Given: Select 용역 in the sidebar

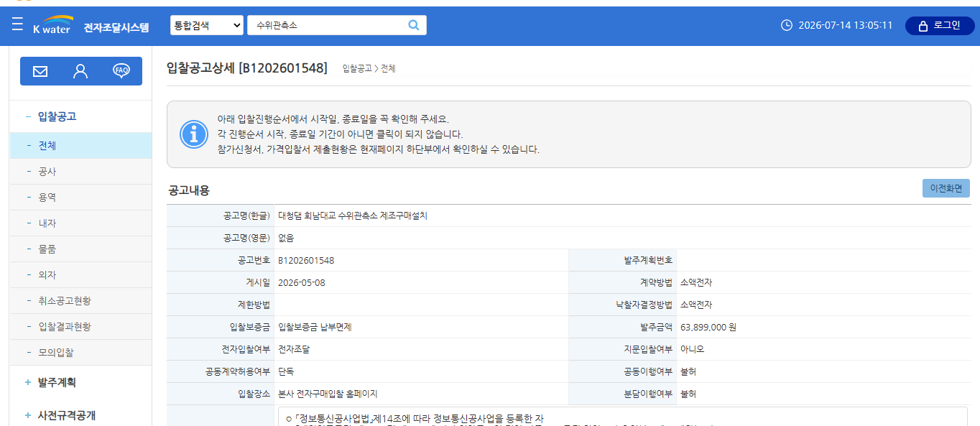Looking at the screenshot, I should coord(80,198).
